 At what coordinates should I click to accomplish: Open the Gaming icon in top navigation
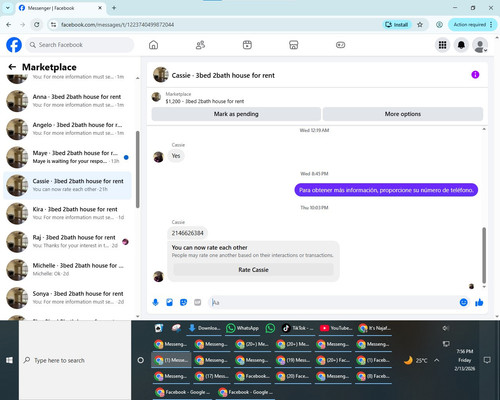coord(340,45)
